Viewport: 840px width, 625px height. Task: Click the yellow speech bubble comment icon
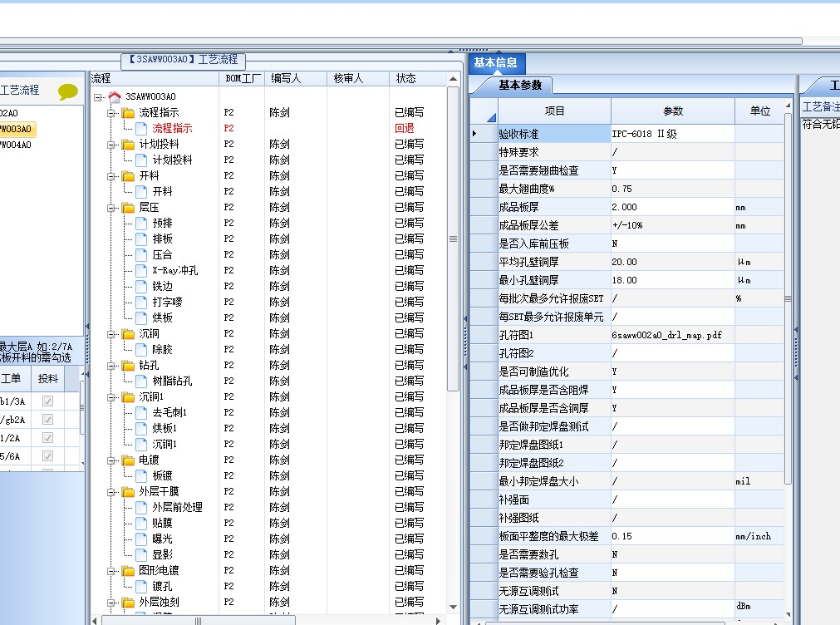[x=68, y=91]
